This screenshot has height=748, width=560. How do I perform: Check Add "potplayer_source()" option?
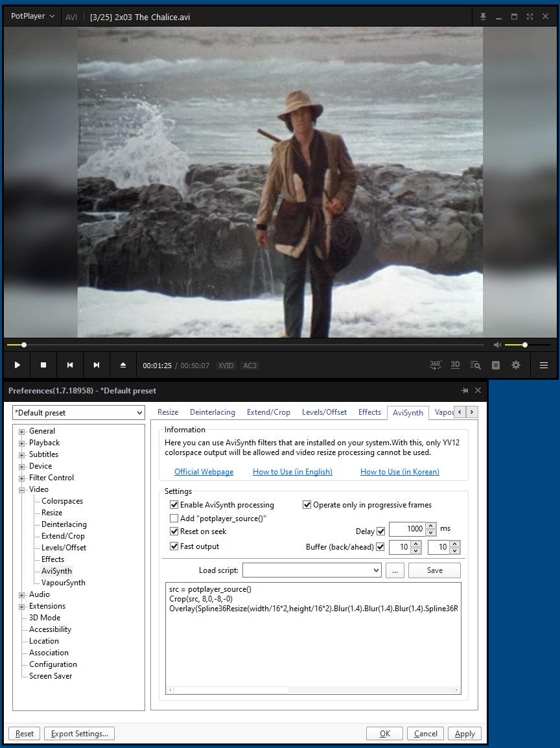click(x=174, y=518)
